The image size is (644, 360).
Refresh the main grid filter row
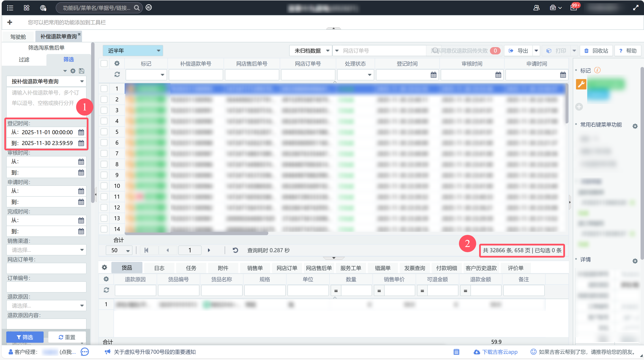pyautogui.click(x=117, y=74)
